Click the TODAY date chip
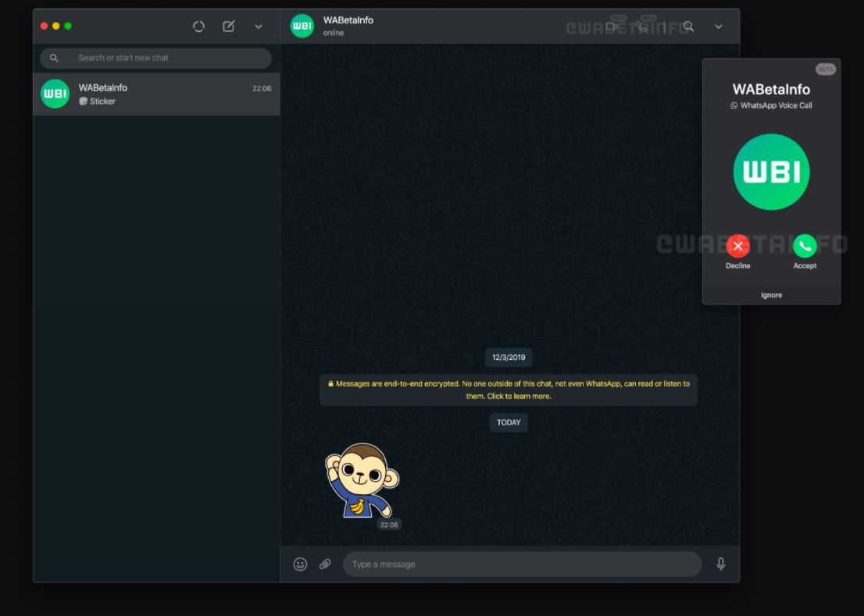Screen dimensions: 864x616 (x=509, y=422)
